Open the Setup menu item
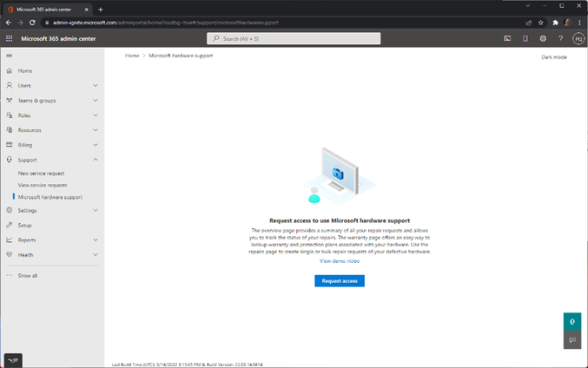This screenshot has width=588, height=368. click(x=24, y=225)
